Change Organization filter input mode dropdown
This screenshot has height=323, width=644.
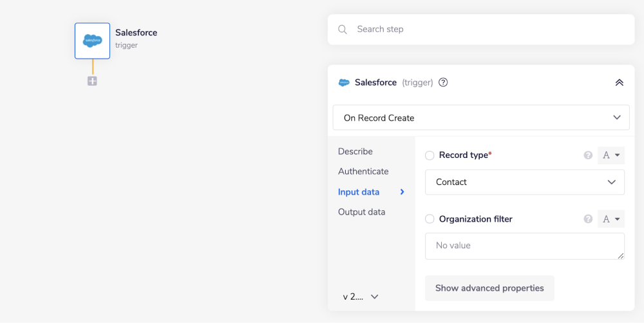tap(611, 219)
